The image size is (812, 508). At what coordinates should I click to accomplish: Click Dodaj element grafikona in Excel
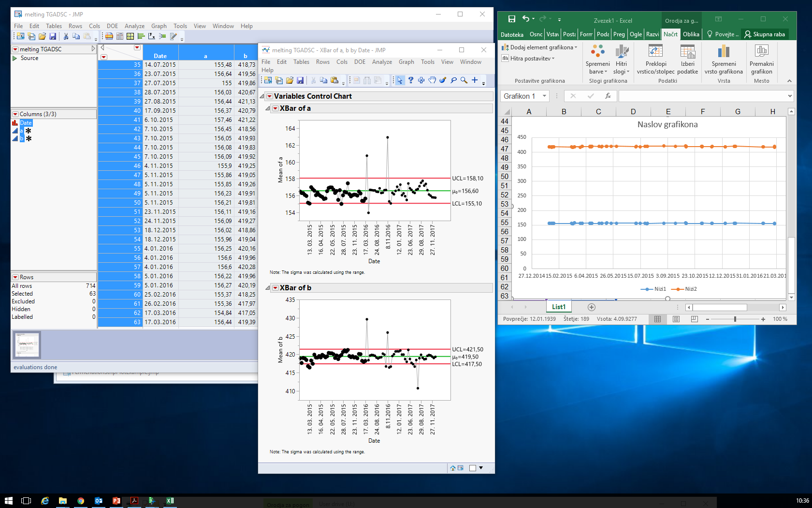pos(538,47)
